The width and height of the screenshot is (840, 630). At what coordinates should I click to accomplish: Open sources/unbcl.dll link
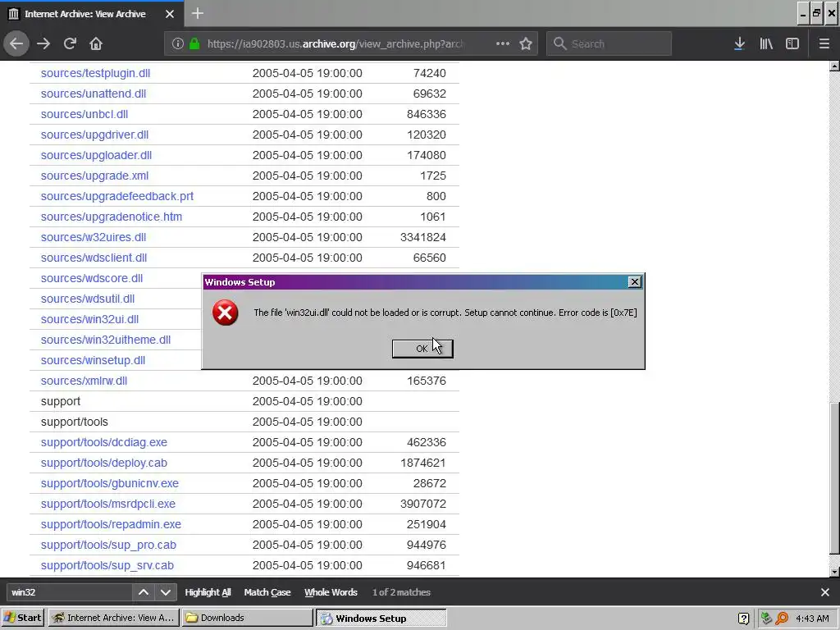84,114
